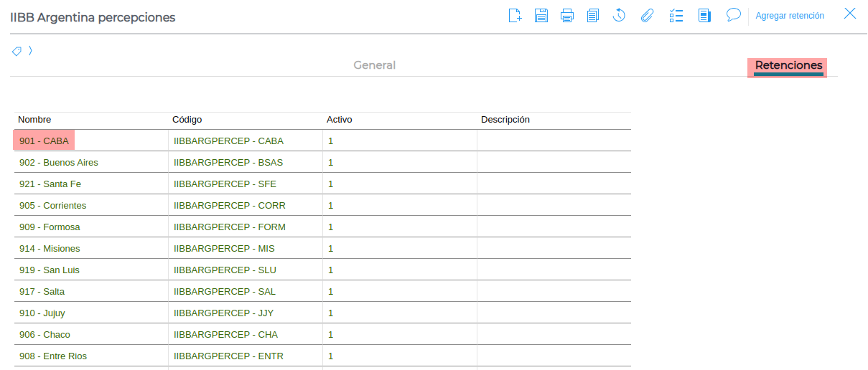This screenshot has height=370, width=868.
Task: Select the Retenciones tab
Action: pyautogui.click(x=788, y=65)
